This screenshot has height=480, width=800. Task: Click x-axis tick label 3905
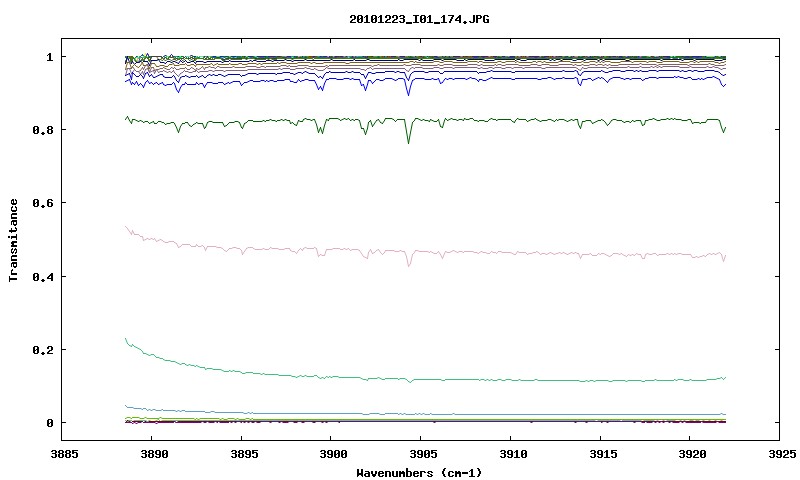click(423, 454)
